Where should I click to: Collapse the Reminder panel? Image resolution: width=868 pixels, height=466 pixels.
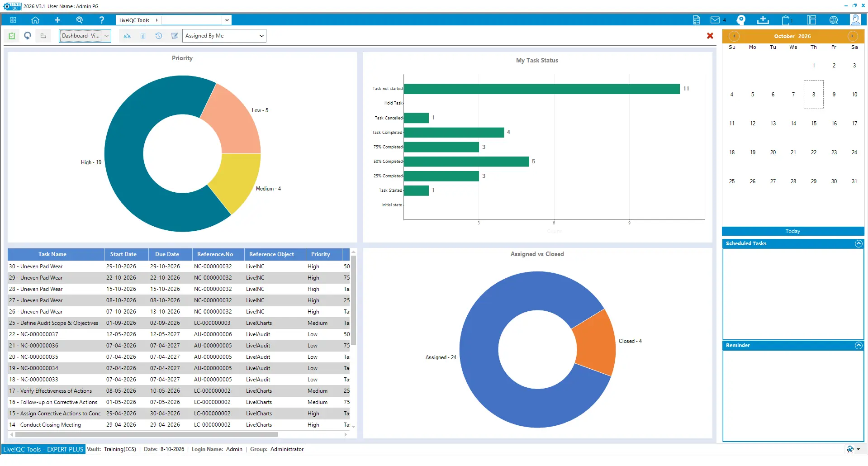[859, 345]
